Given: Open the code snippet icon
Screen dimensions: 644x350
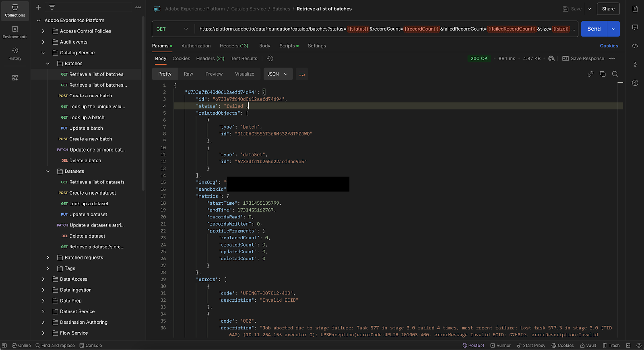Looking at the screenshot, I should tap(635, 46).
